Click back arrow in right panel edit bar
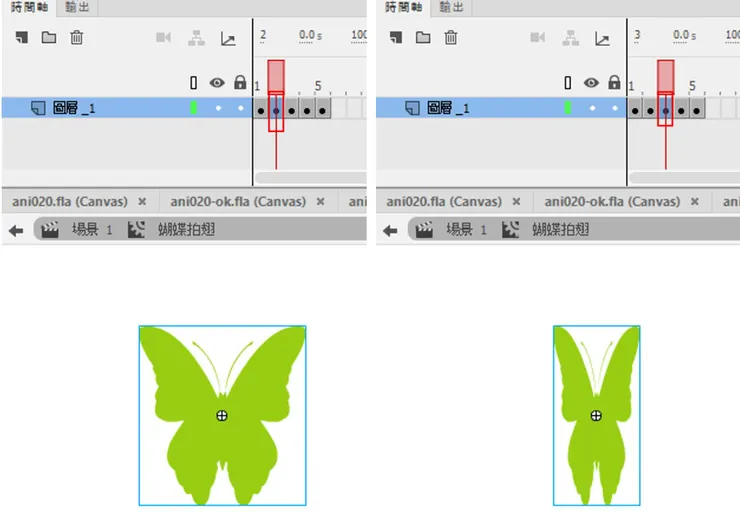740x515 pixels. click(390, 231)
